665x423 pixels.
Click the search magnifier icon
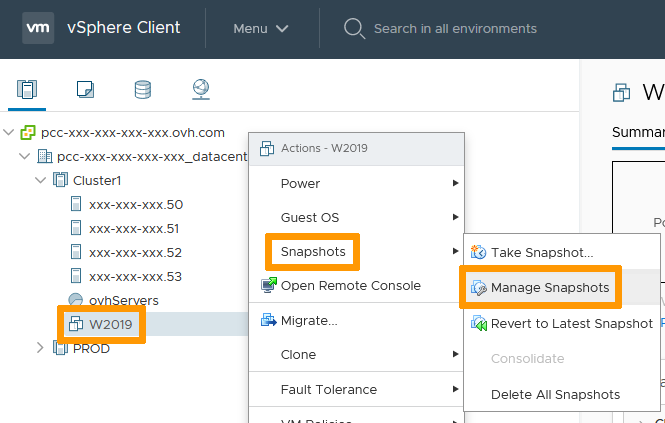point(353,28)
